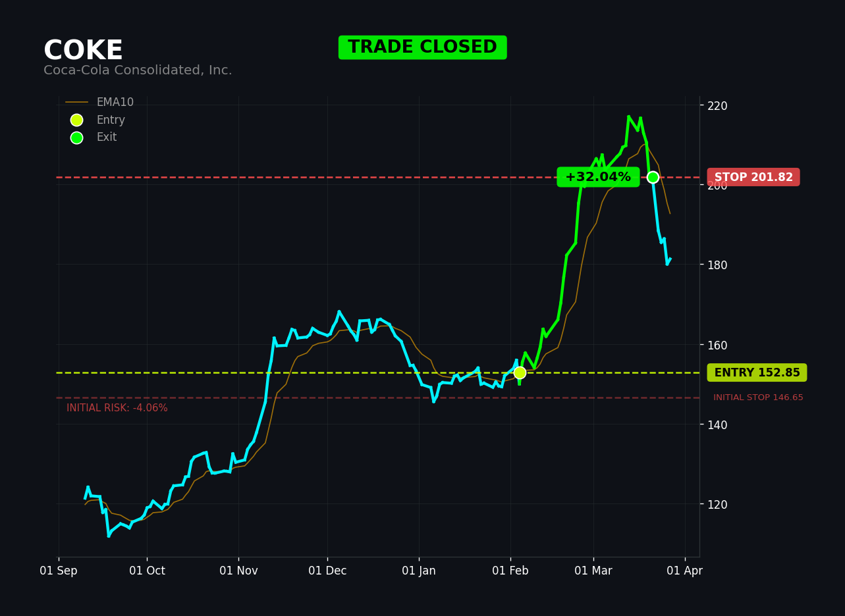Screen dimensions: 845x616
Task: Click the 01 Jan date axis label
Action: pyautogui.click(x=419, y=571)
